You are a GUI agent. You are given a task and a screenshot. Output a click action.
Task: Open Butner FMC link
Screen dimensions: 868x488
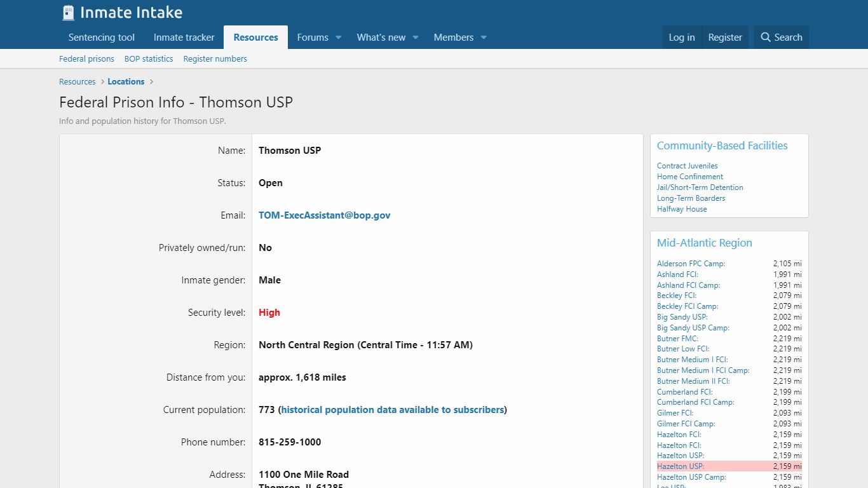tap(677, 339)
